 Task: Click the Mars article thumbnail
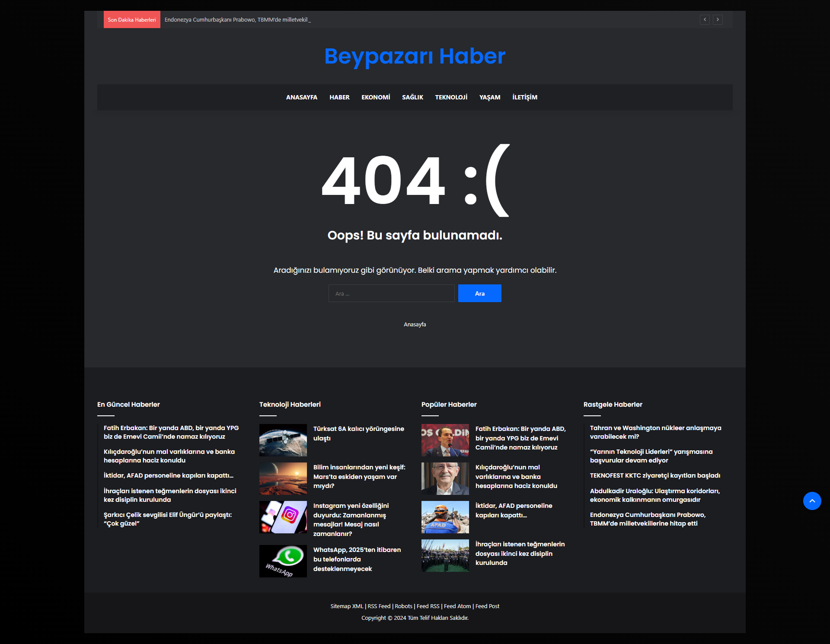[283, 478]
